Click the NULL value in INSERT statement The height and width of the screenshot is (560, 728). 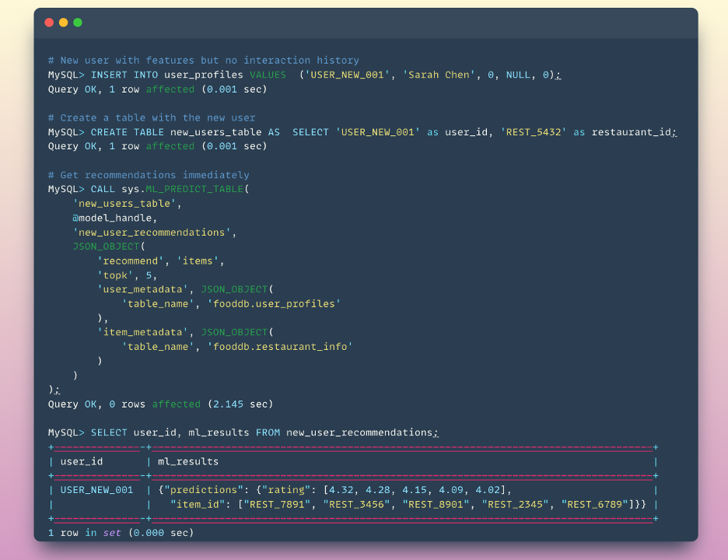(x=518, y=75)
